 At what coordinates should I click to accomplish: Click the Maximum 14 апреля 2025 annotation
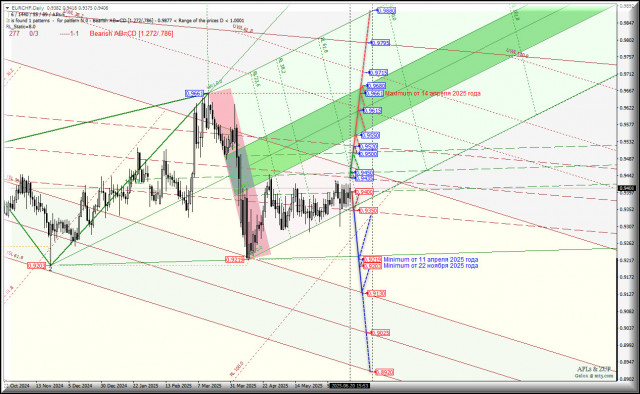[x=433, y=93]
